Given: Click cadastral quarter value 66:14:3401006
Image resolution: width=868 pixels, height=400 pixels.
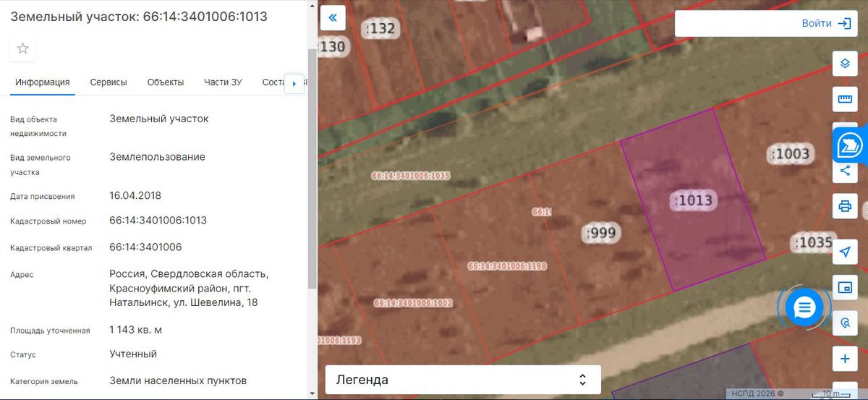Looking at the screenshot, I should point(145,247).
